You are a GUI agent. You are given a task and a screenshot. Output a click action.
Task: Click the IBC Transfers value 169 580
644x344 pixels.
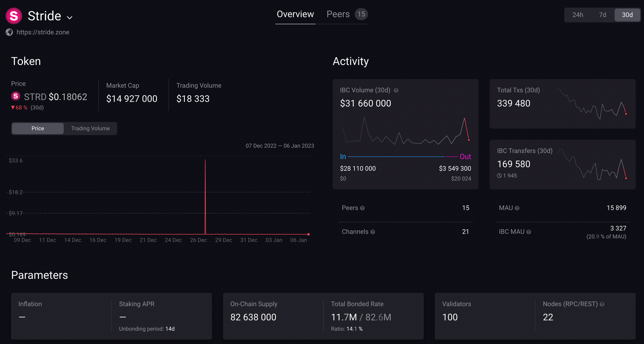[x=514, y=164]
